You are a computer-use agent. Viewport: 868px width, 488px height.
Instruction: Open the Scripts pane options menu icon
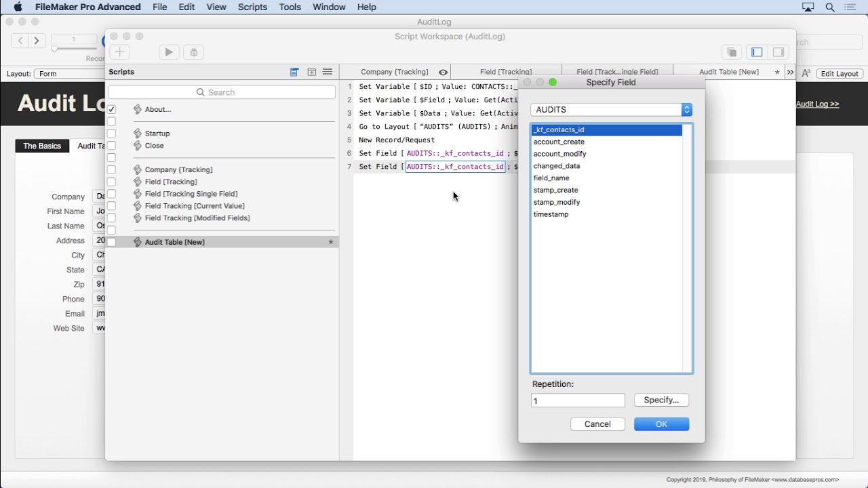point(328,72)
